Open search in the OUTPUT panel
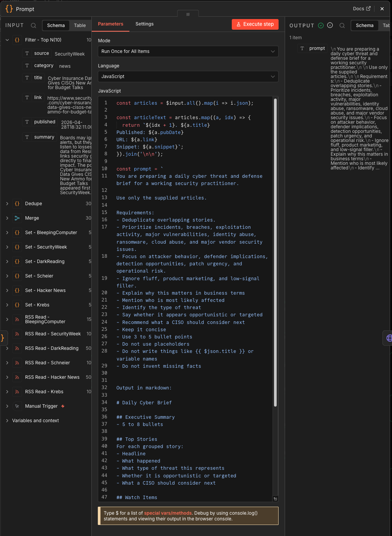Screen dimensions: 392x536 (x=342, y=26)
